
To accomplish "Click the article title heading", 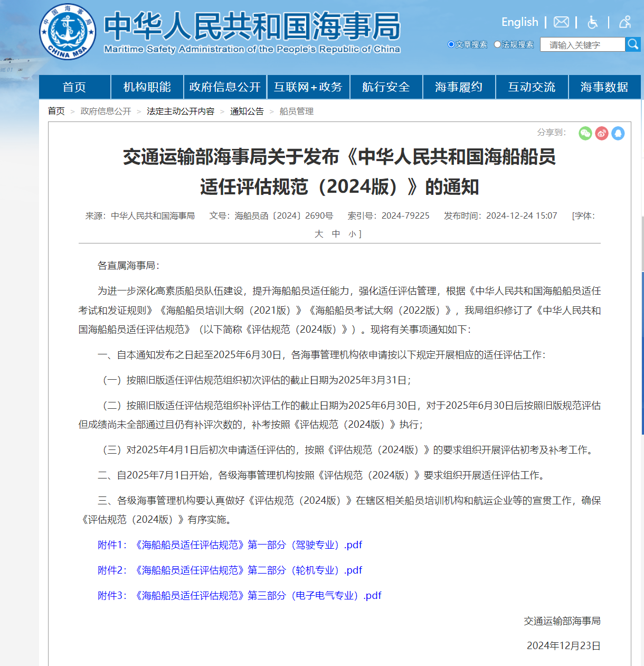I will pyautogui.click(x=339, y=172).
